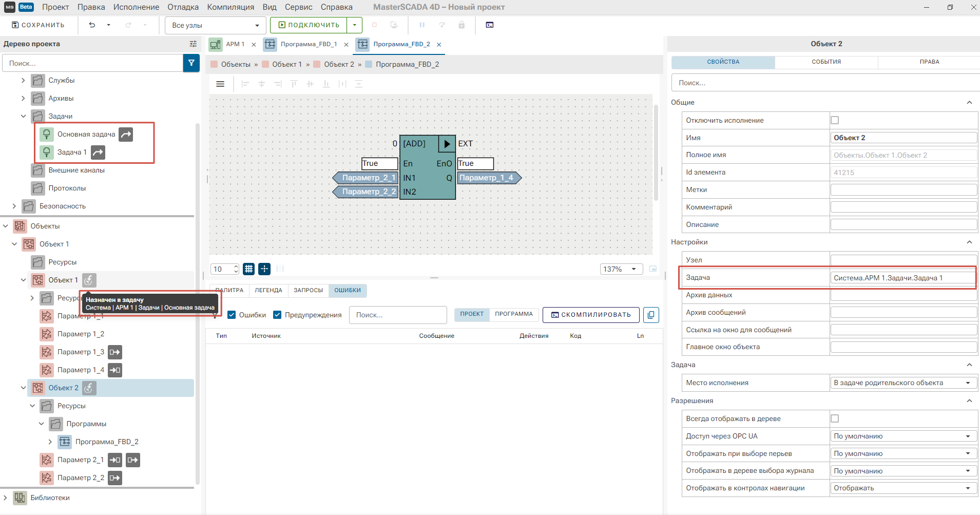980x515 pixels.
Task: Open the Легенда tab
Action: [x=268, y=291]
